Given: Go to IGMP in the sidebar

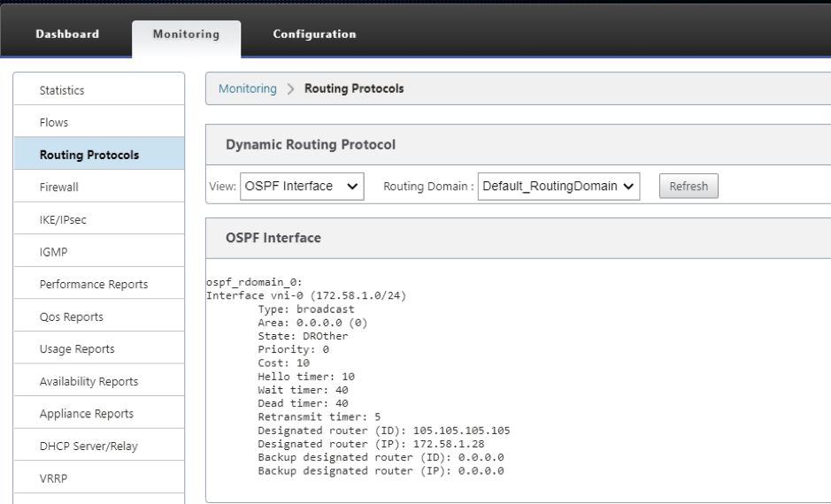Looking at the screenshot, I should (99, 251).
